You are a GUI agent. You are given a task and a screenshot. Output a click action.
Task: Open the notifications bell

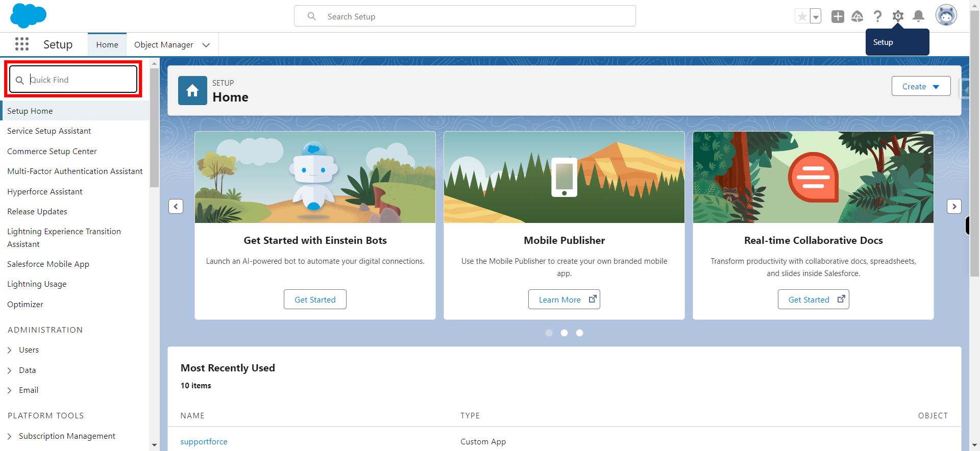pyautogui.click(x=918, y=16)
